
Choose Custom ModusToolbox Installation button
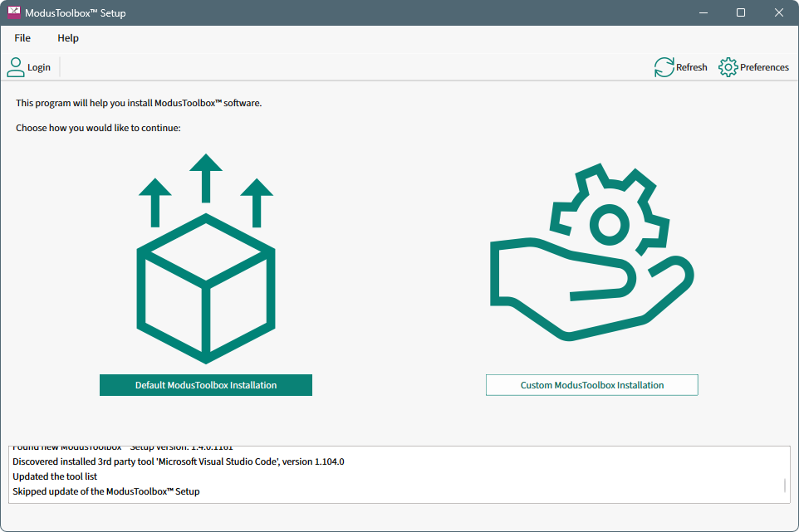click(591, 385)
